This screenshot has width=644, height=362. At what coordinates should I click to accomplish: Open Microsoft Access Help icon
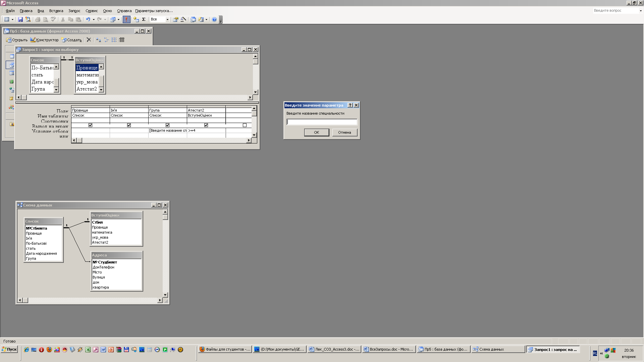(214, 19)
